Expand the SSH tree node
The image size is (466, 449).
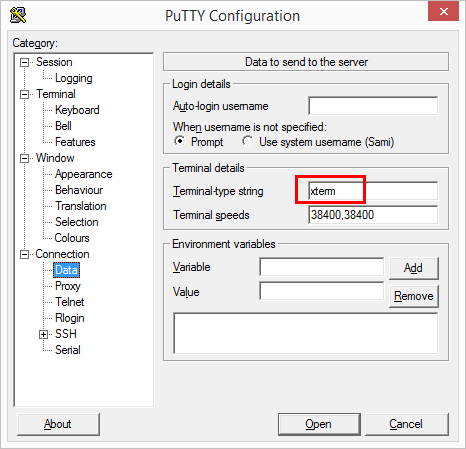tap(44, 334)
